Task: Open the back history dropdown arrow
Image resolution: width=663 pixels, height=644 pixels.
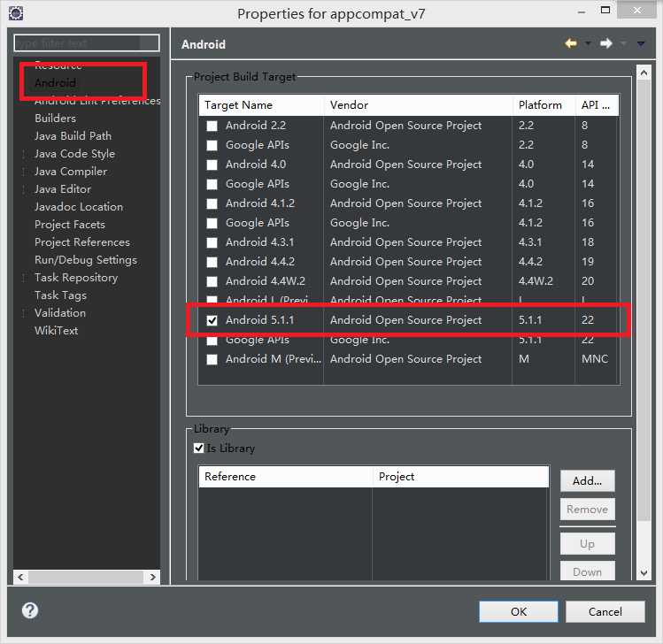Action: pos(588,43)
